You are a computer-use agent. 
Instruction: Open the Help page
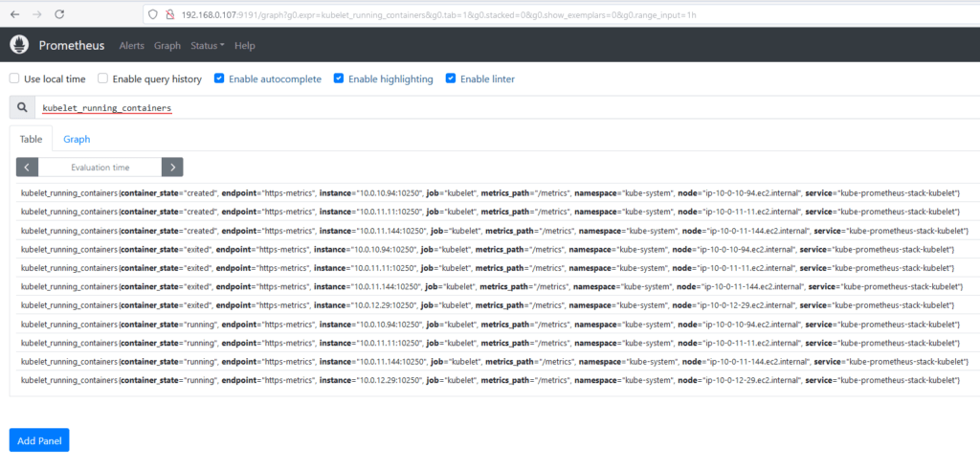point(245,46)
